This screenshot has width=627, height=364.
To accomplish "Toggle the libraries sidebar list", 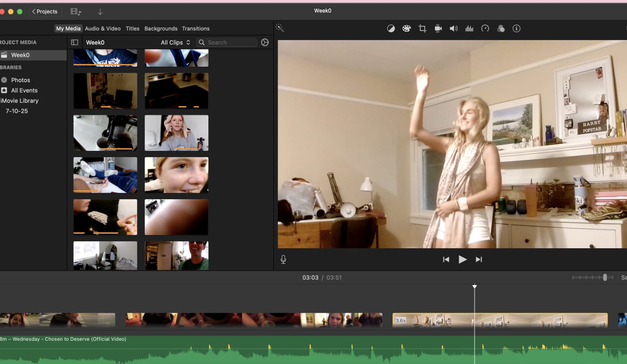I will pos(74,42).
